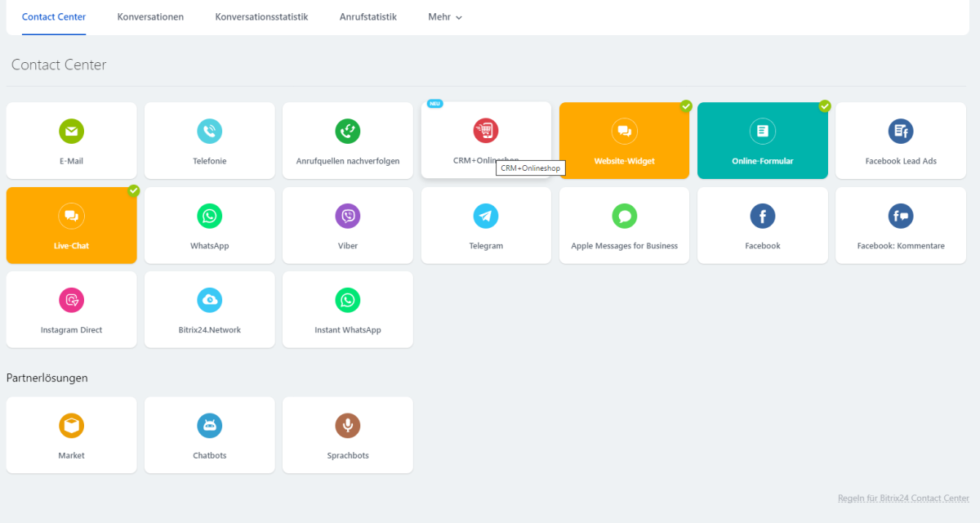Screen dimensions: 980x523
Task: Click the Facebook Lead Ads label
Action: coord(901,161)
